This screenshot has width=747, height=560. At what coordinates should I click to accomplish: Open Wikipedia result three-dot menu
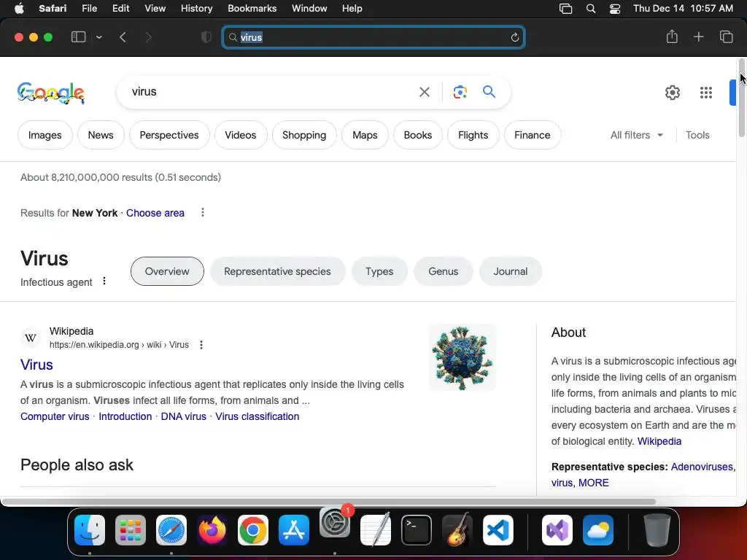[x=201, y=345]
